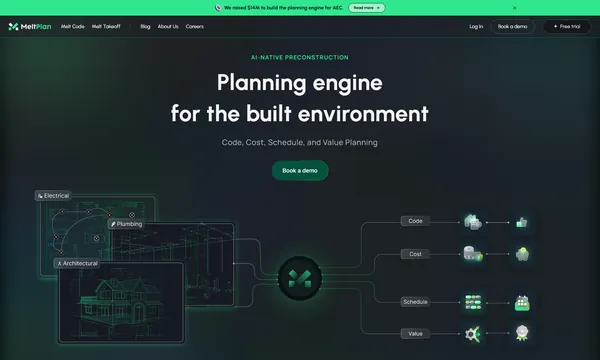Click the Architectural house drawing thumbnail
This screenshot has height=360, width=600.
tap(121, 302)
